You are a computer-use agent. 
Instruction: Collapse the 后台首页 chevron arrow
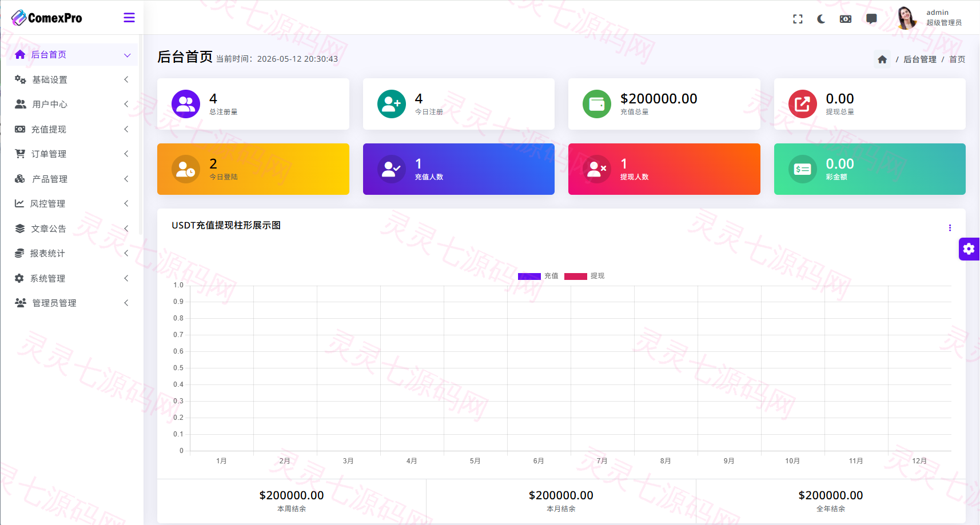tap(127, 55)
